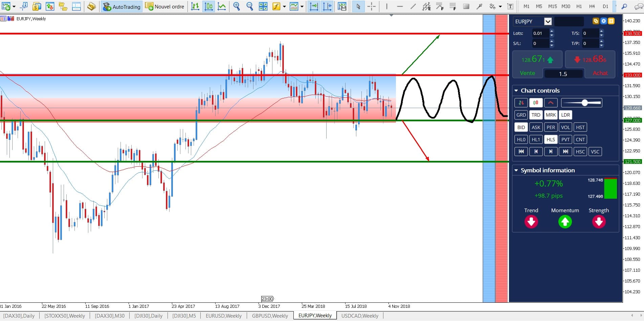
Task: Select the Fibonacci retracement tool
Action: coord(453,6)
